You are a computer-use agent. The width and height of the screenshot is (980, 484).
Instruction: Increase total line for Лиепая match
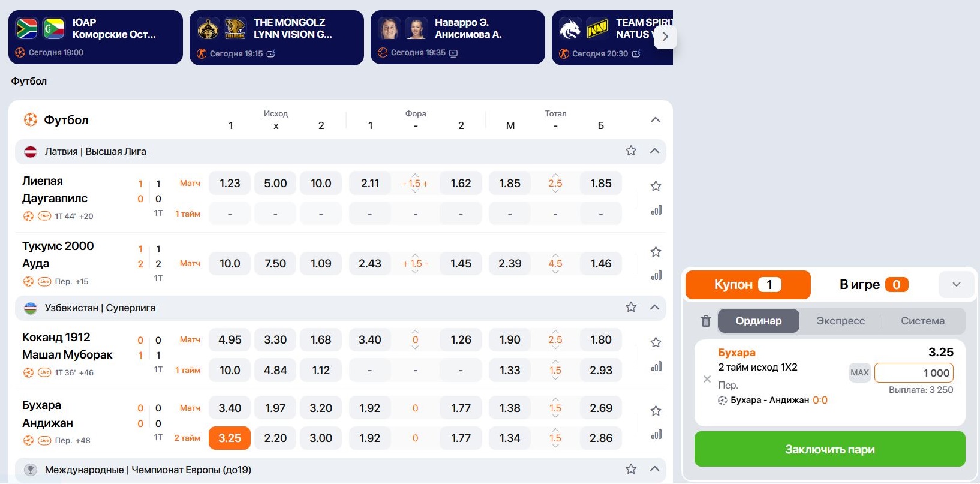pyautogui.click(x=555, y=175)
